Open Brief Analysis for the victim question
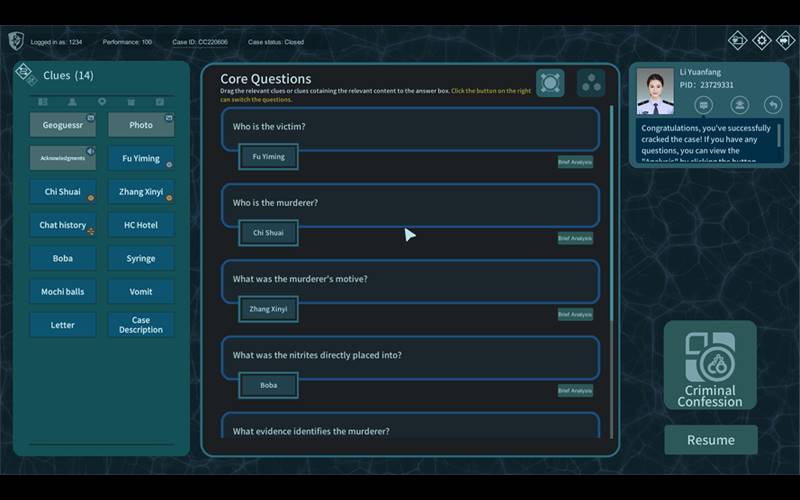800x500 pixels. (x=575, y=162)
